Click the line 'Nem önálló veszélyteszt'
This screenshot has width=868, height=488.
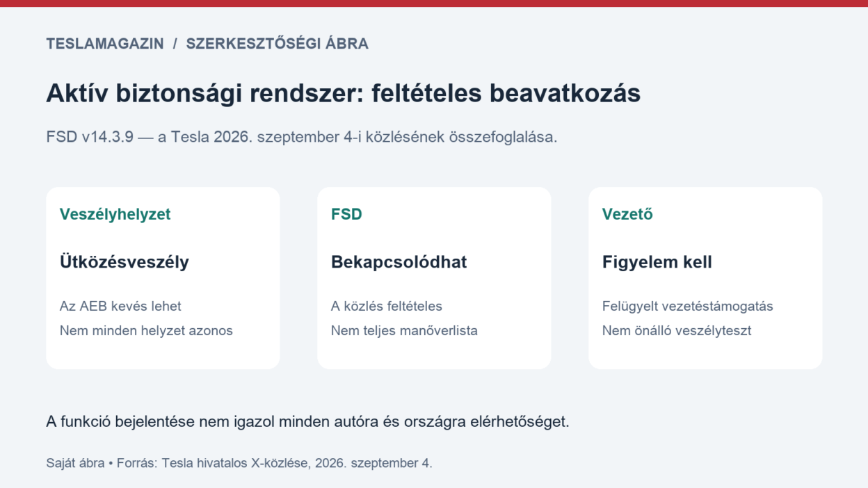tap(677, 331)
